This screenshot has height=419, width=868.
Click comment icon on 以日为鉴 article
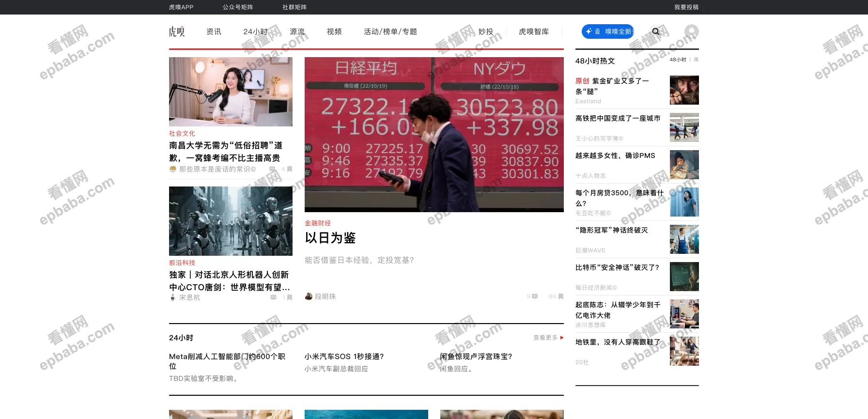point(535,296)
